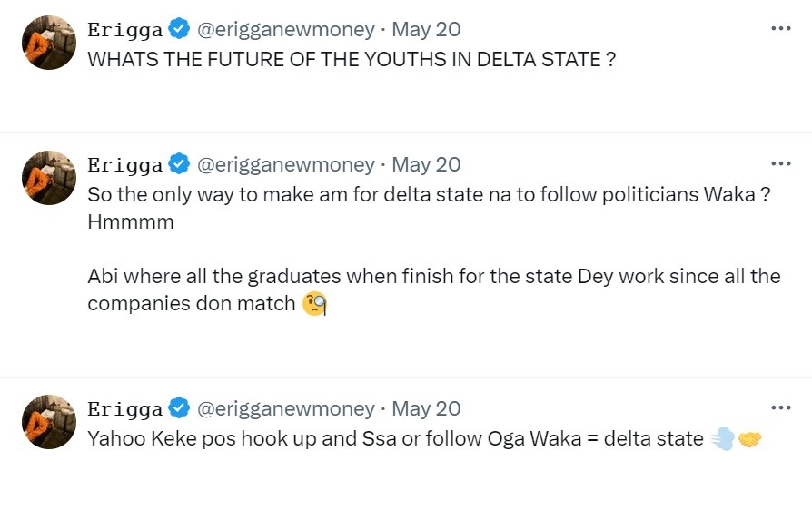Open Erigga display name on the first tweet

[x=124, y=30]
